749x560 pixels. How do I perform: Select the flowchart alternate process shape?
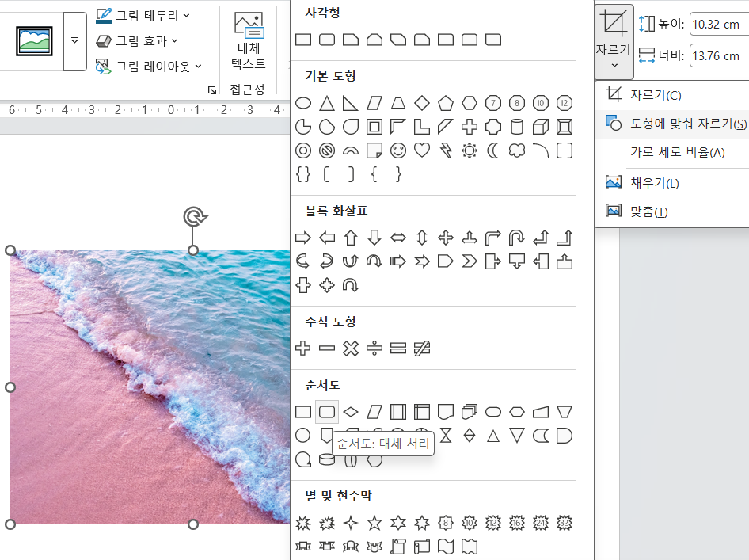coord(327,412)
